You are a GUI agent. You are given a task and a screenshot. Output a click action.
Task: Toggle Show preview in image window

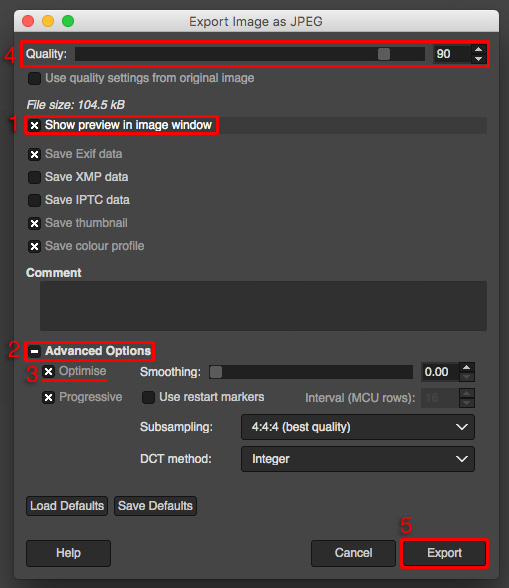tap(35, 125)
